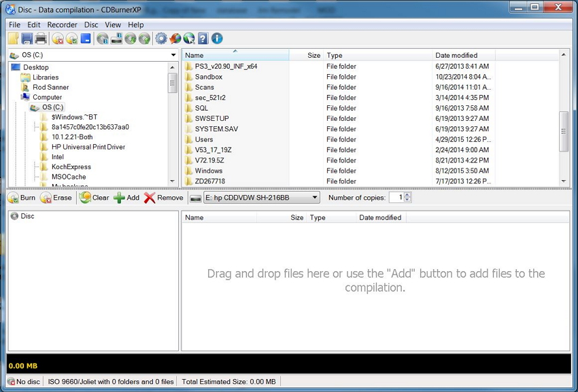Open the About info icon in toolbar

tap(217, 38)
